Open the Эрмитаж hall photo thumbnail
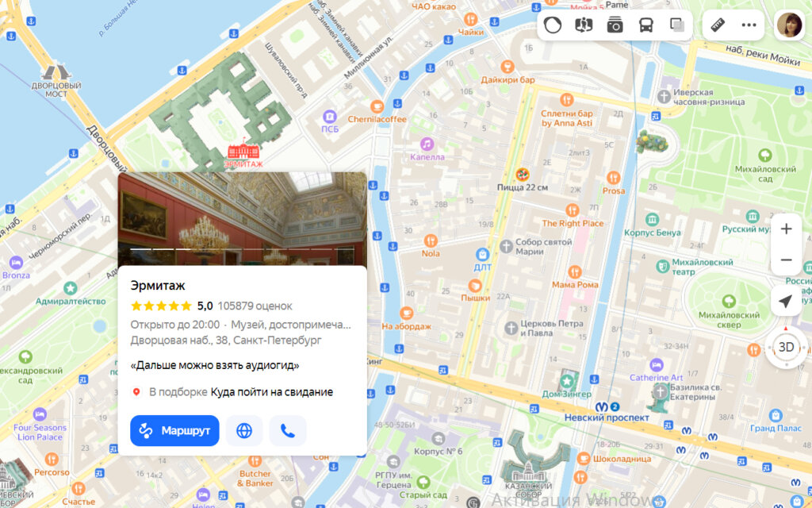The width and height of the screenshot is (812, 508). pos(243,219)
